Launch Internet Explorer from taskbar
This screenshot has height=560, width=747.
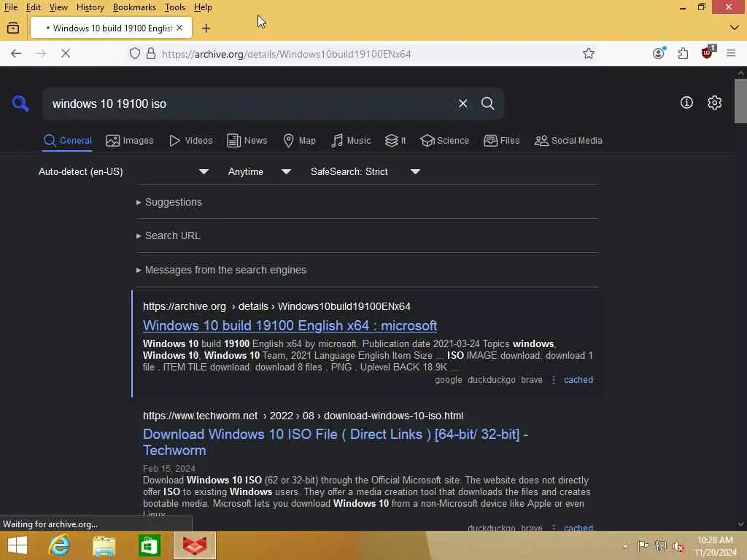pyautogui.click(x=59, y=545)
